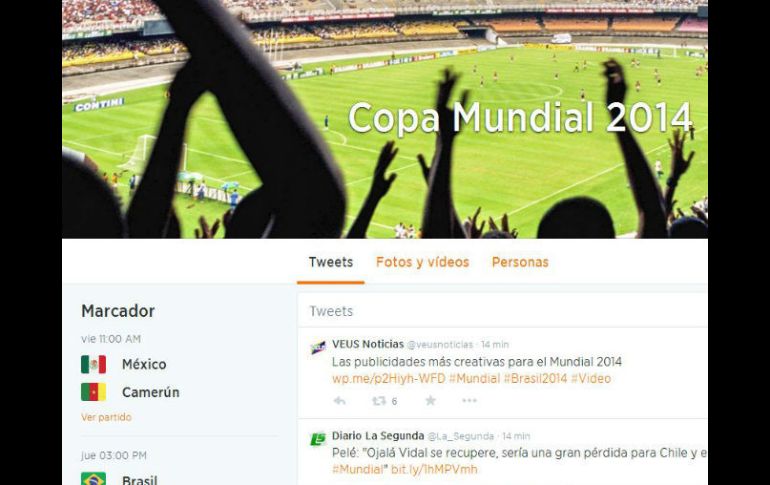The image size is (770, 485).
Task: Select the Tweets tab
Action: click(x=330, y=262)
